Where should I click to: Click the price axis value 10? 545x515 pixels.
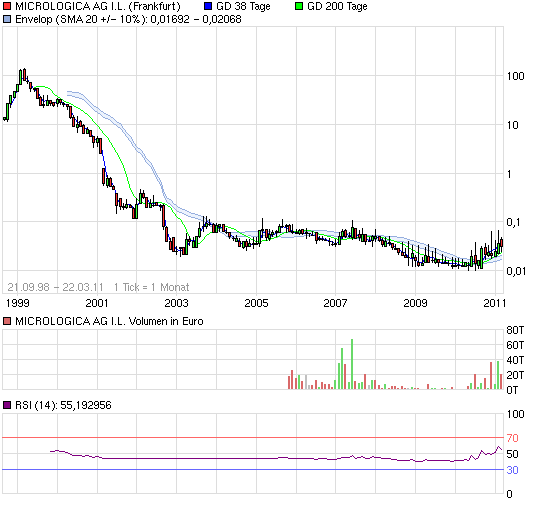tap(512, 125)
